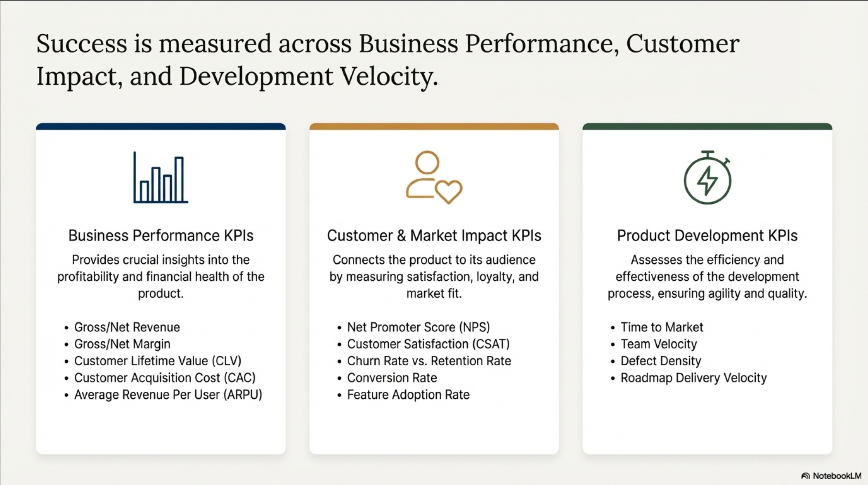Viewport: 868px width, 485px height.
Task: Click the Gross/Net Revenue bullet
Action: 127,327
